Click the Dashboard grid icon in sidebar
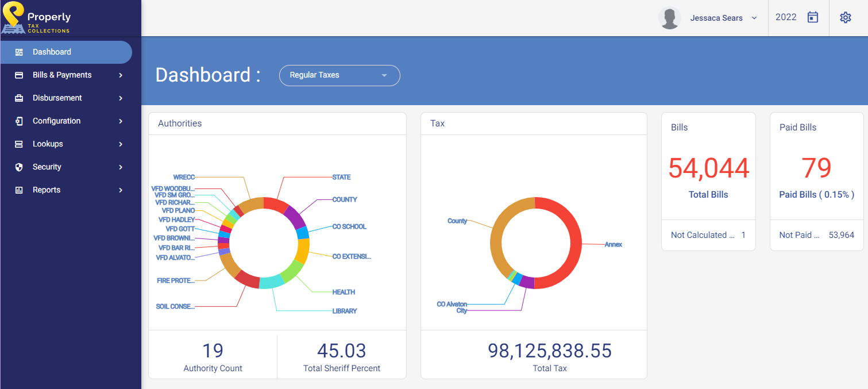The height and width of the screenshot is (389, 868). click(19, 52)
